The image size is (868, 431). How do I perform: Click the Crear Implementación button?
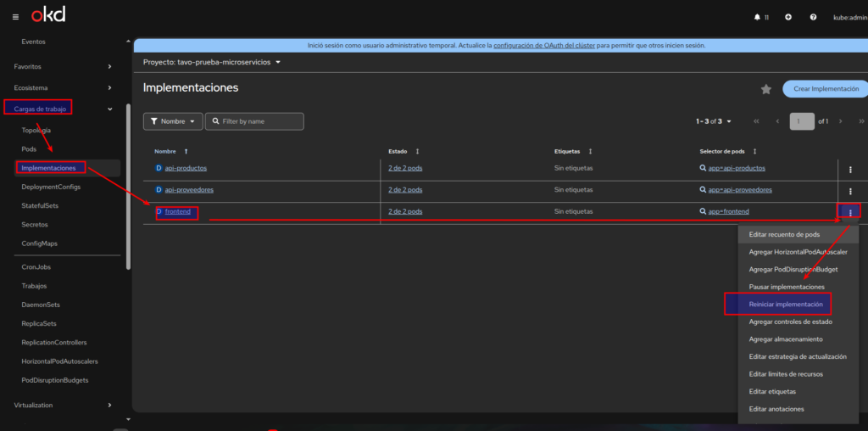(x=824, y=89)
